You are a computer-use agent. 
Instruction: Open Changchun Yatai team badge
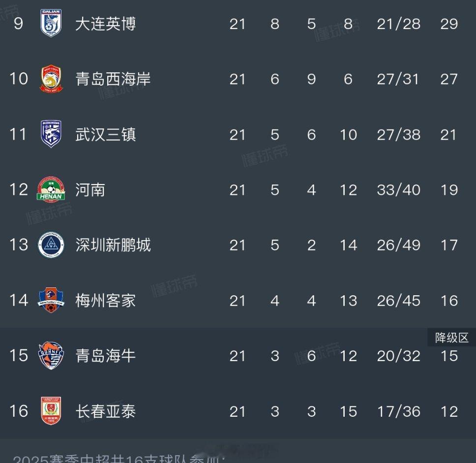coord(51,411)
